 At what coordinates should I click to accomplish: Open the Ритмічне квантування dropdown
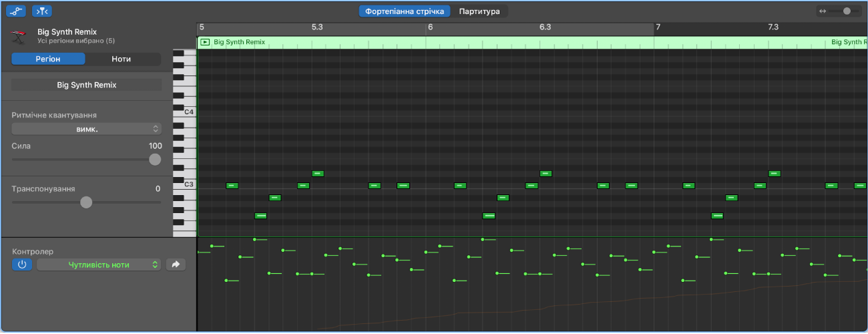coord(87,129)
